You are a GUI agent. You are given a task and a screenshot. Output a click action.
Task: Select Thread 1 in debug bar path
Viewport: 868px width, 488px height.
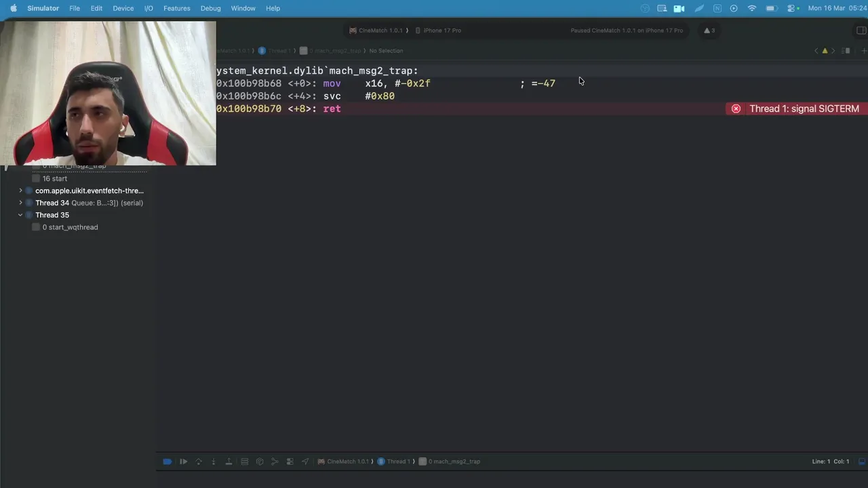[394, 462]
